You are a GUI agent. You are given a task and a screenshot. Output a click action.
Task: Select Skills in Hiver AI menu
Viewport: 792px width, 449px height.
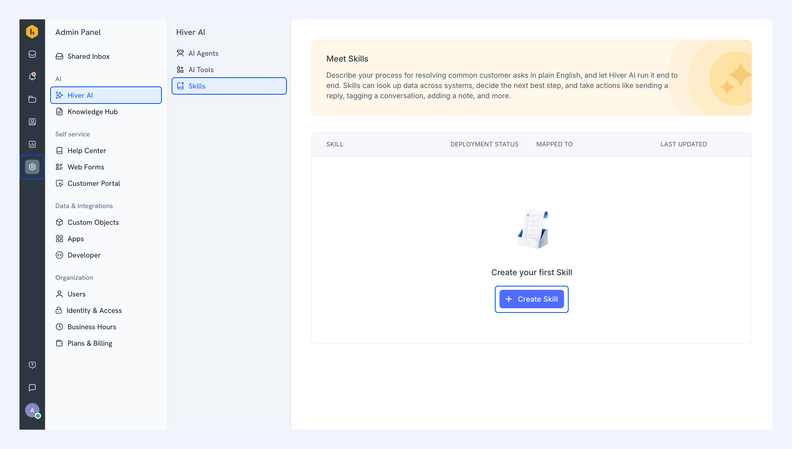(x=229, y=86)
